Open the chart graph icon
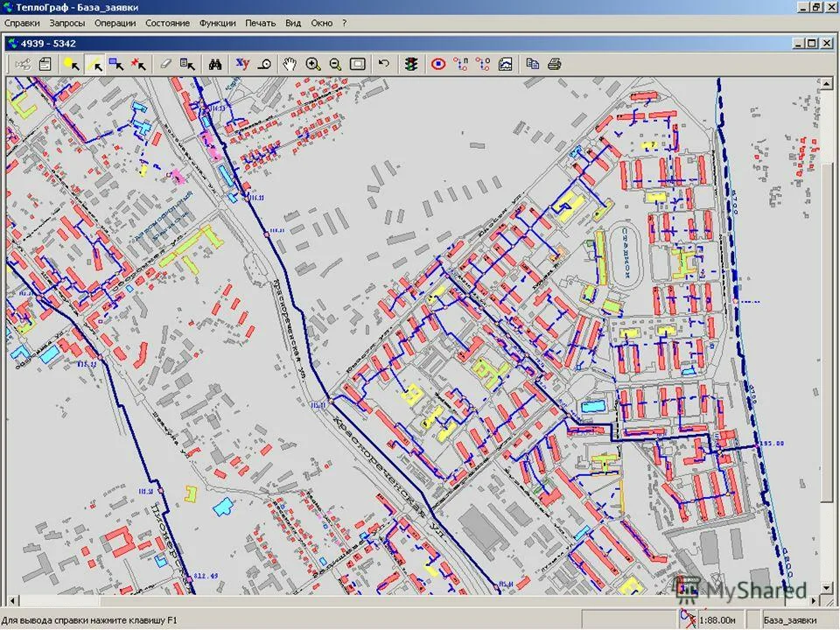 coord(506,64)
